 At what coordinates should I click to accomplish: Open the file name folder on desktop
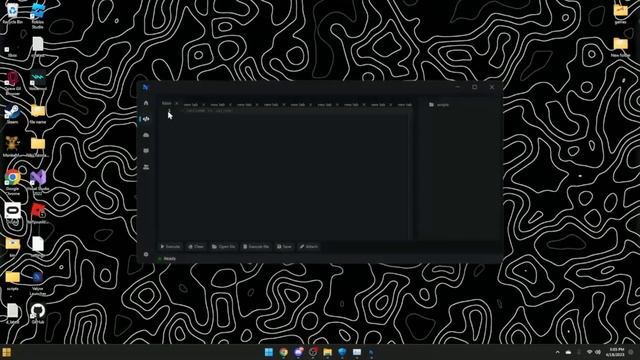(38, 114)
